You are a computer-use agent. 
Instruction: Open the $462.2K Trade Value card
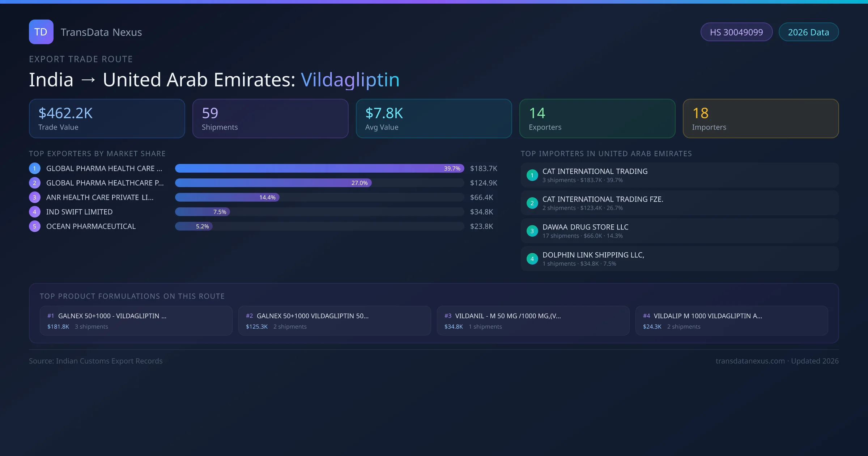tap(107, 119)
